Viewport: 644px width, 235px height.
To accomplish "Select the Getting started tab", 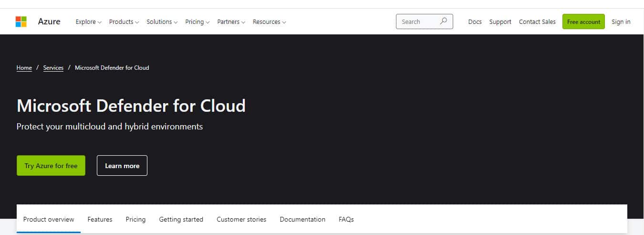I will click(x=181, y=219).
